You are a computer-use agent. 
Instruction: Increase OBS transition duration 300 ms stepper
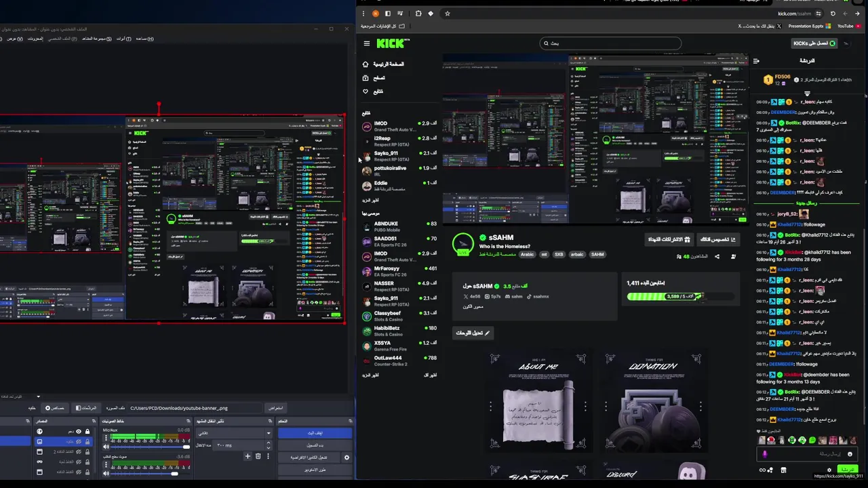click(269, 443)
